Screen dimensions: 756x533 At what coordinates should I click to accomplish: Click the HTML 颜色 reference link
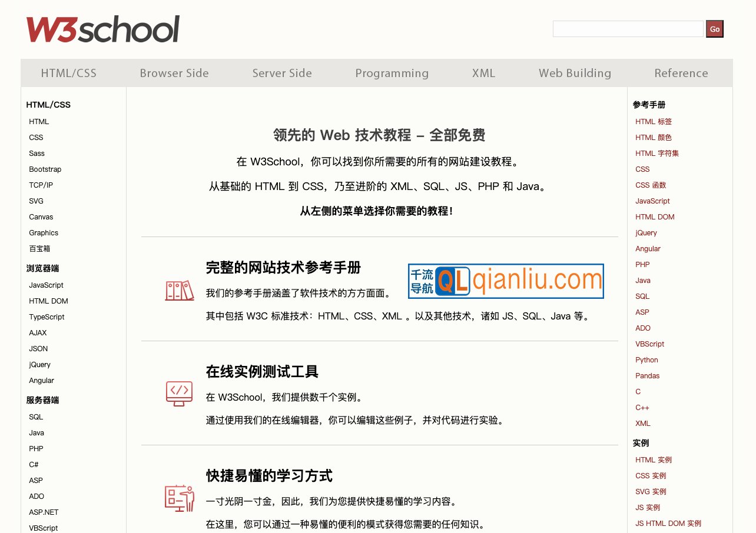point(653,137)
